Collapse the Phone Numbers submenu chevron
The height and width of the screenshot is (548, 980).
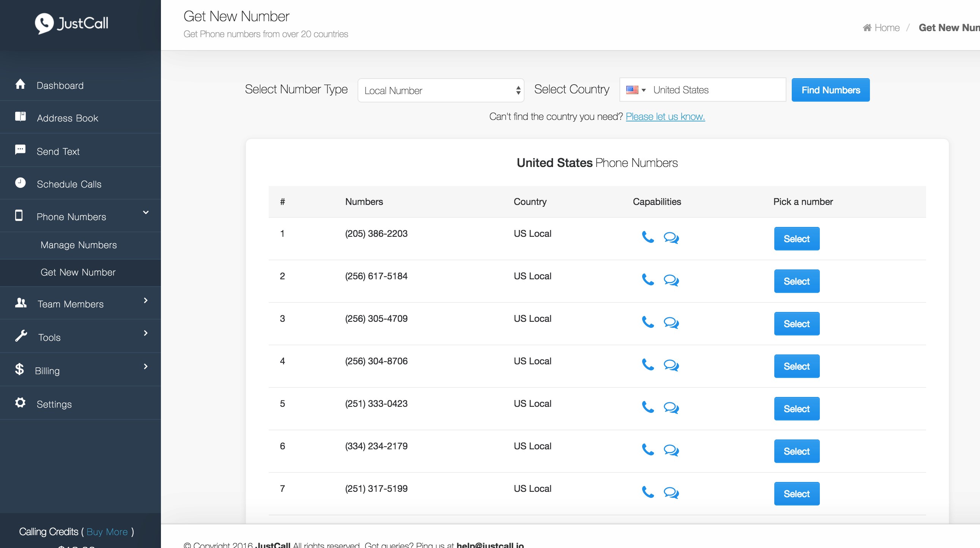(x=145, y=213)
